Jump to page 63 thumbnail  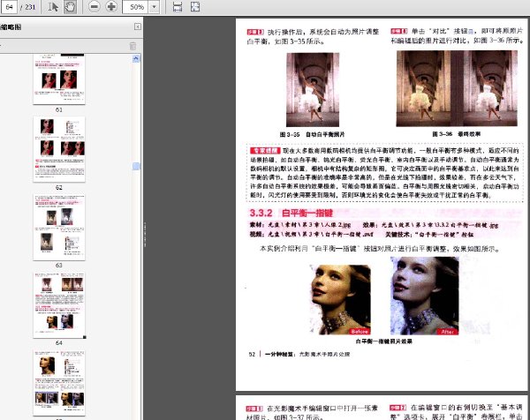point(59,228)
